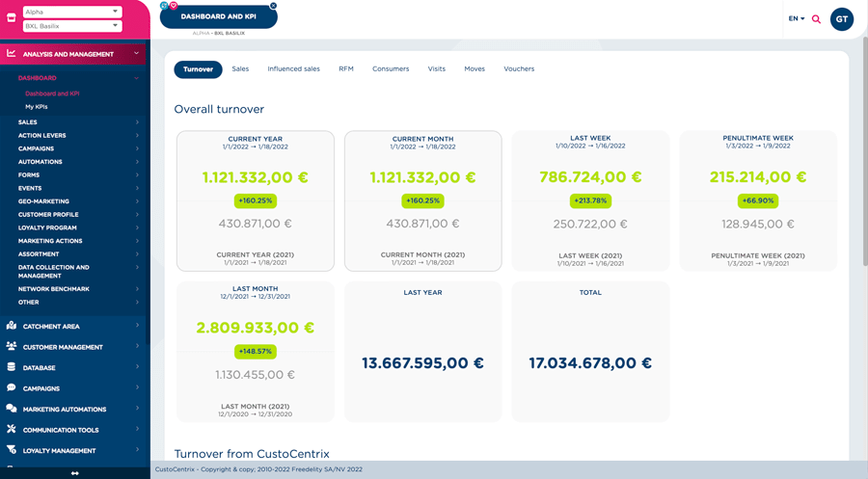868x479 pixels.
Task: Collapse the Analysis and Management section
Action: point(137,54)
